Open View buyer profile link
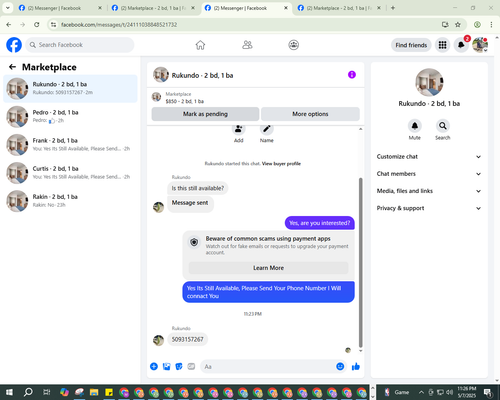The image size is (500, 400). (x=281, y=164)
